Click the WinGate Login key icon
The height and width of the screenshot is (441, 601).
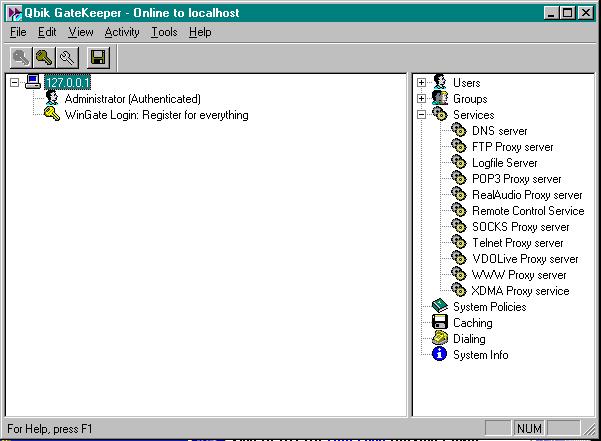click(x=52, y=114)
